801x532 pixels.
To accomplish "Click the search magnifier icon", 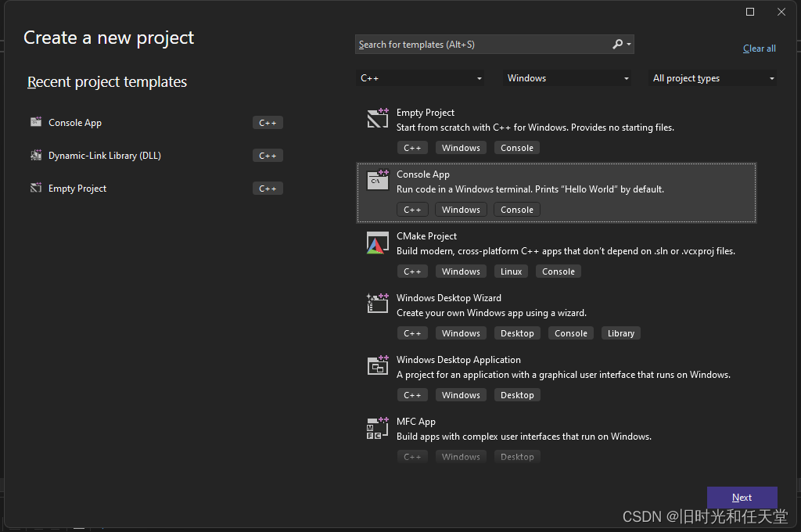I will tap(618, 45).
